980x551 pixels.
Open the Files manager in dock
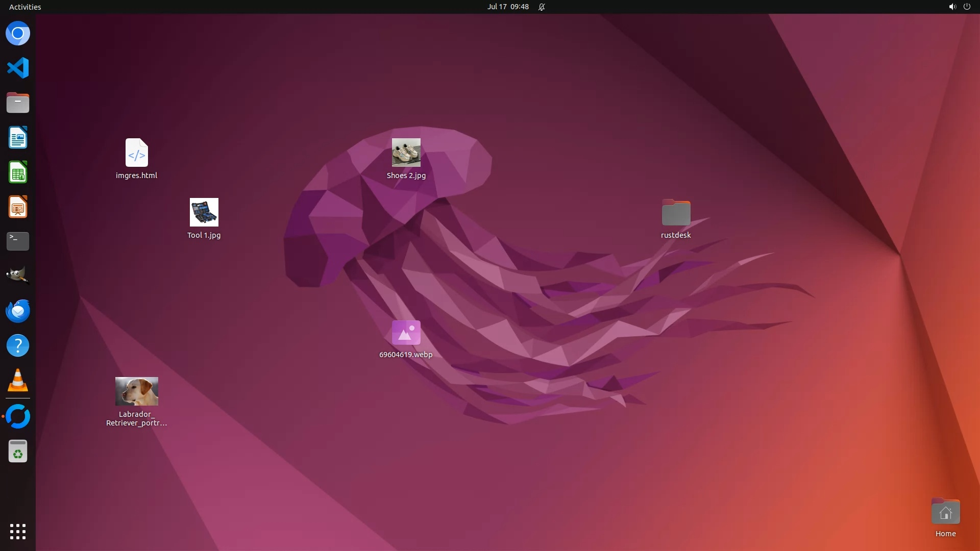point(18,103)
